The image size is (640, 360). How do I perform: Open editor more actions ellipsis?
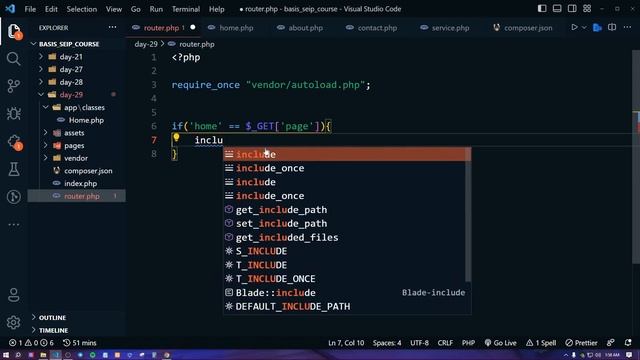pos(627,27)
